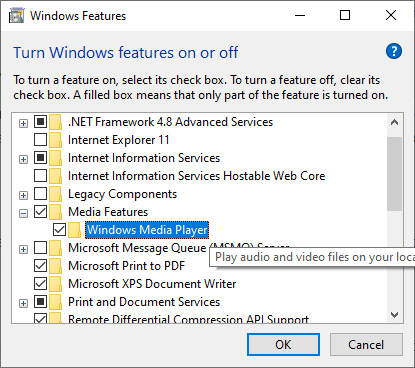
Task: Expand the .NET Framework 4.8 Advanced Services node
Action: (23, 124)
